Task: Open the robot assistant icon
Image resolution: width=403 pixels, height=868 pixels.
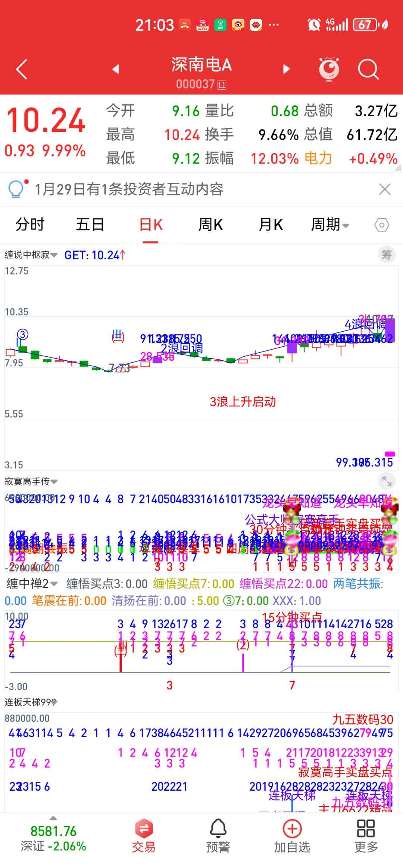Action: pyautogui.click(x=329, y=69)
